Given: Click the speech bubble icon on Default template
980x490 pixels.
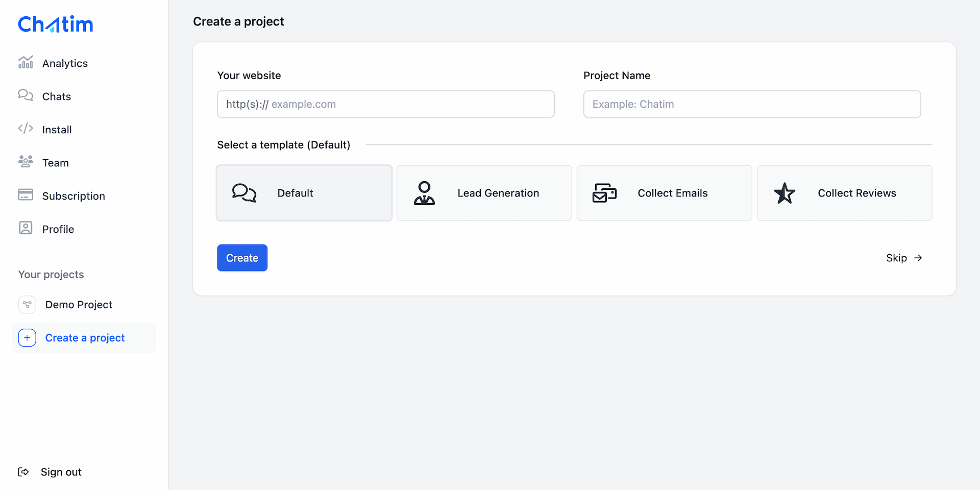Looking at the screenshot, I should (244, 193).
